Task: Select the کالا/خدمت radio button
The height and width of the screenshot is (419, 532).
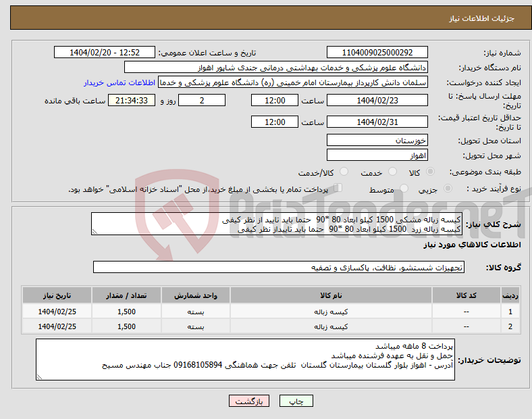Action: [344, 172]
